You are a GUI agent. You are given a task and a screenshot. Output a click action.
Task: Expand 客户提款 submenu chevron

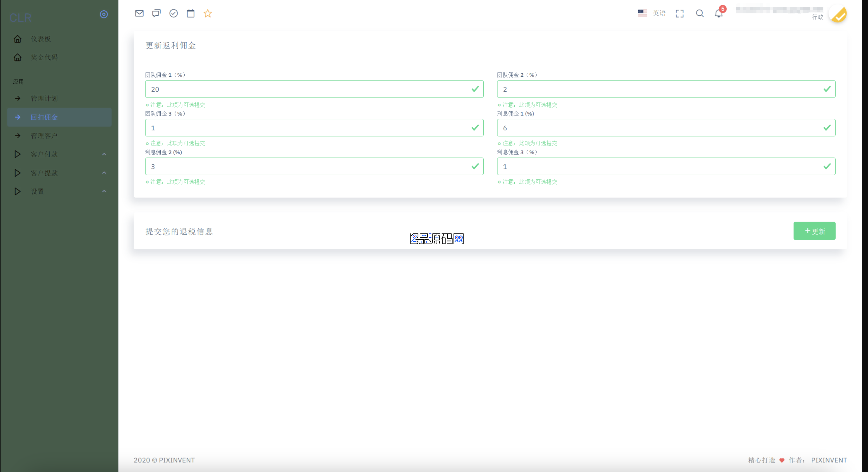(x=104, y=173)
